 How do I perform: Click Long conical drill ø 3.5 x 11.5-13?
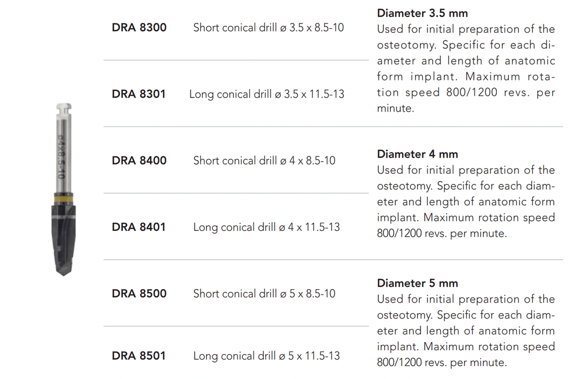click(266, 94)
